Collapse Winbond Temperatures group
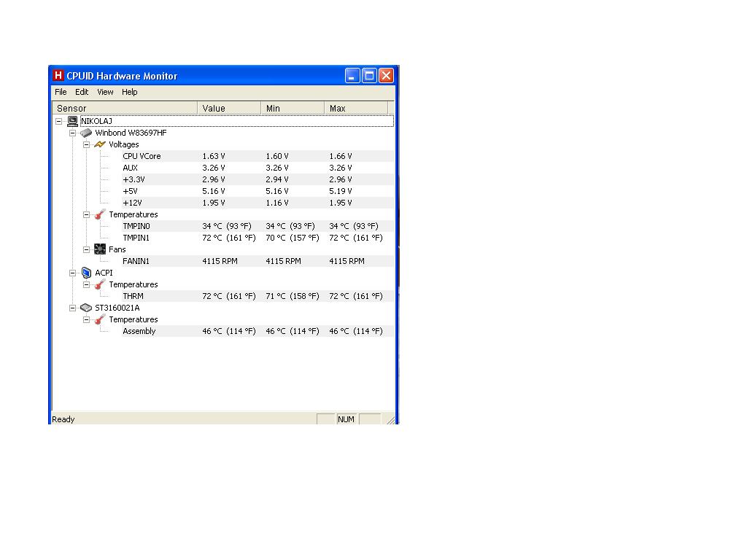 tap(86, 215)
